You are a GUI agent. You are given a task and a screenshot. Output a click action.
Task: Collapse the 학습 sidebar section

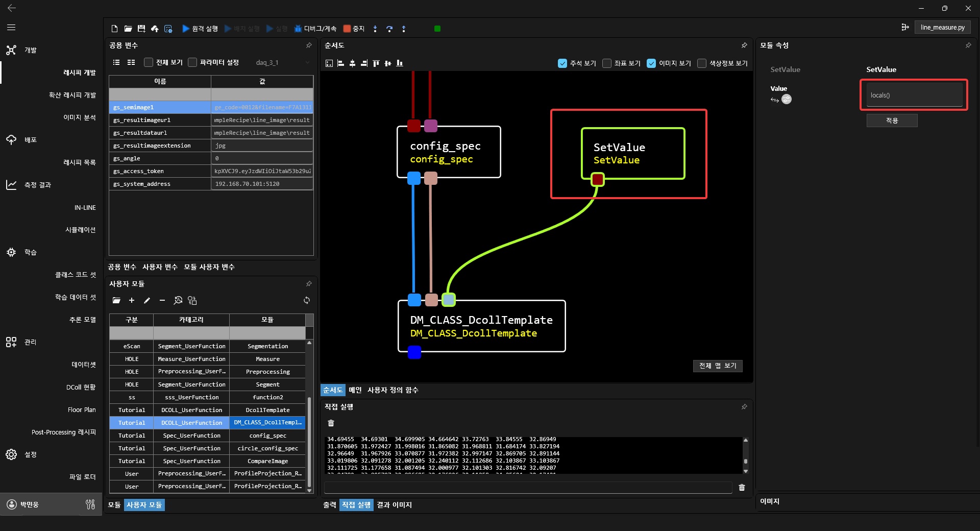pos(31,252)
